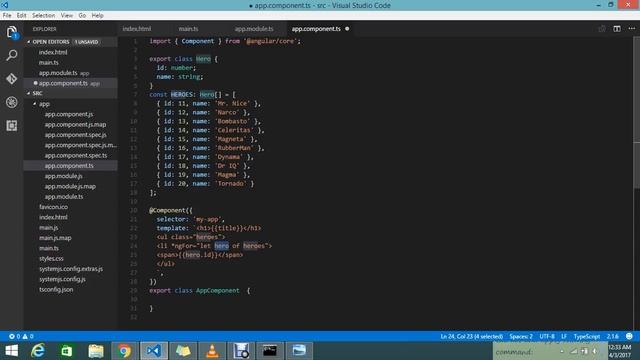640x360 pixels.
Task: Open the Windows Start button
Action: (x=11, y=351)
